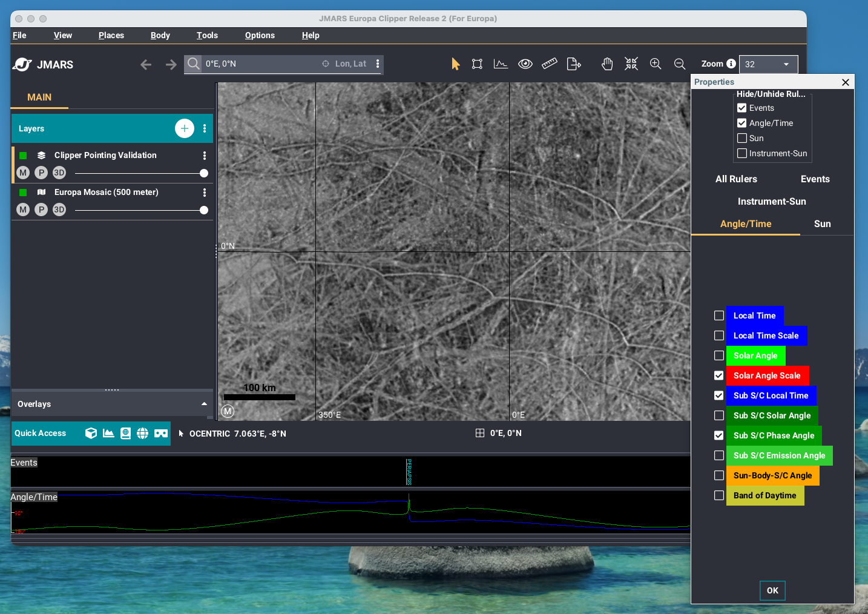Add a new layer with plus button

[x=185, y=128]
